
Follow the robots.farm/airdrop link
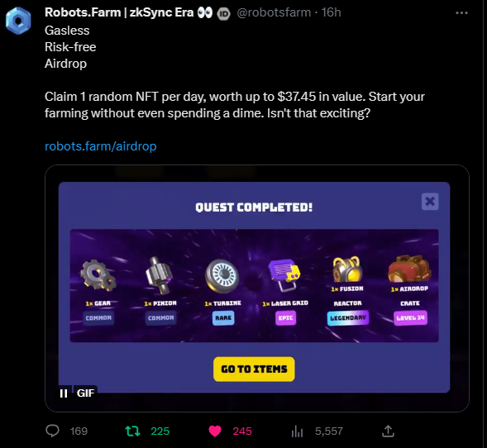click(x=101, y=146)
